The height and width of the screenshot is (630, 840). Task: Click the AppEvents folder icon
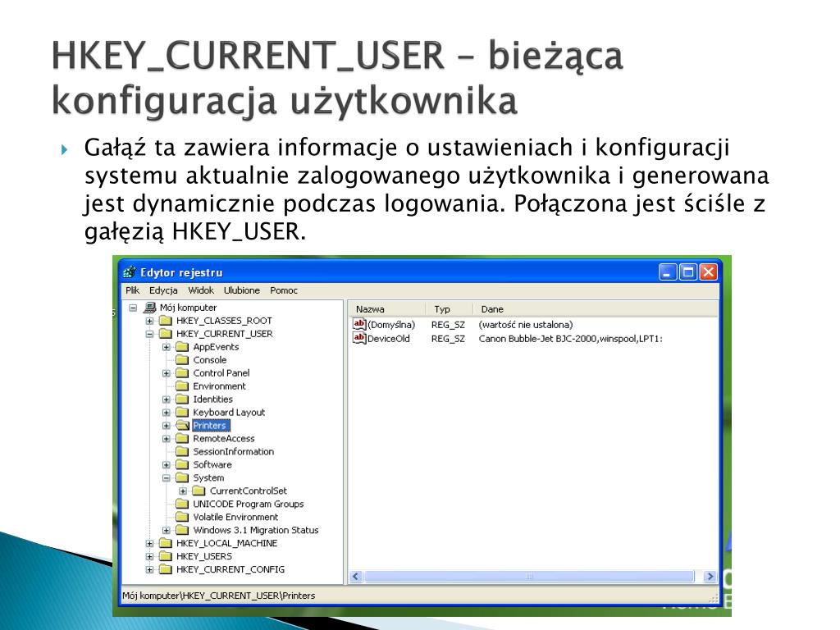[x=183, y=347]
